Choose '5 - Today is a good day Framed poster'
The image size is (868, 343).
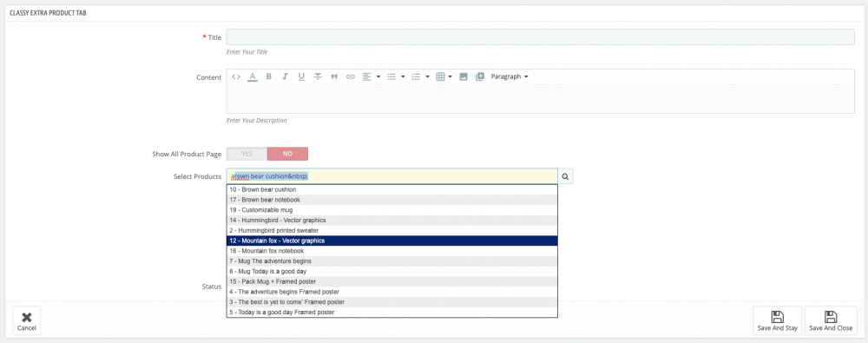(392, 313)
